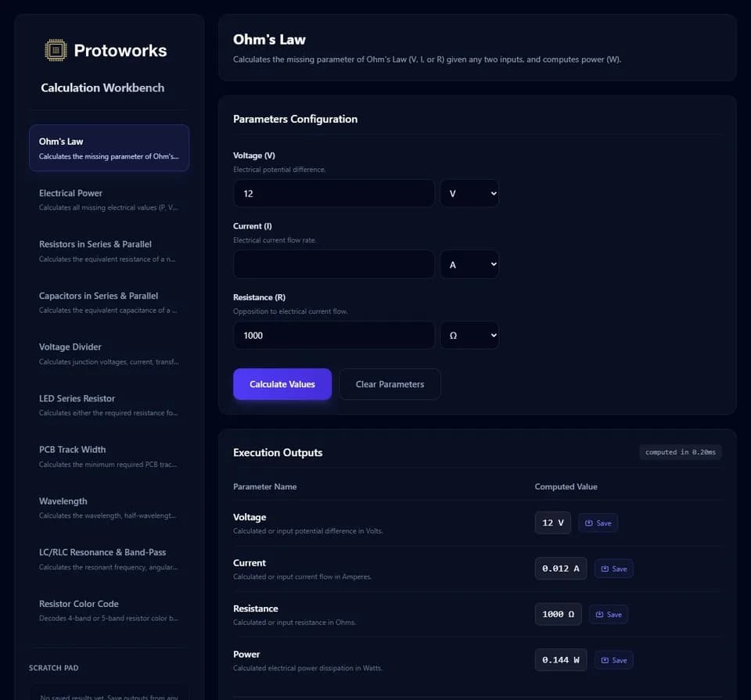Click the Calculate Values button
This screenshot has height=700, width=751.
tap(282, 384)
